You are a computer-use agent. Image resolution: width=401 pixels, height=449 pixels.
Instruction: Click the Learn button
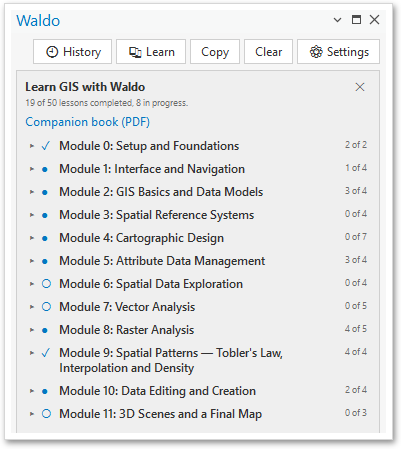point(151,52)
